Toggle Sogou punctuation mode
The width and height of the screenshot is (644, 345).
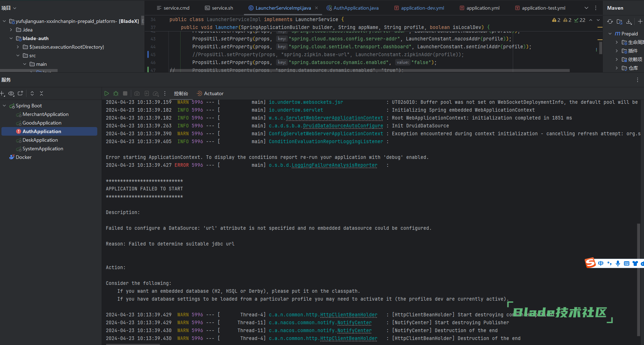click(609, 263)
